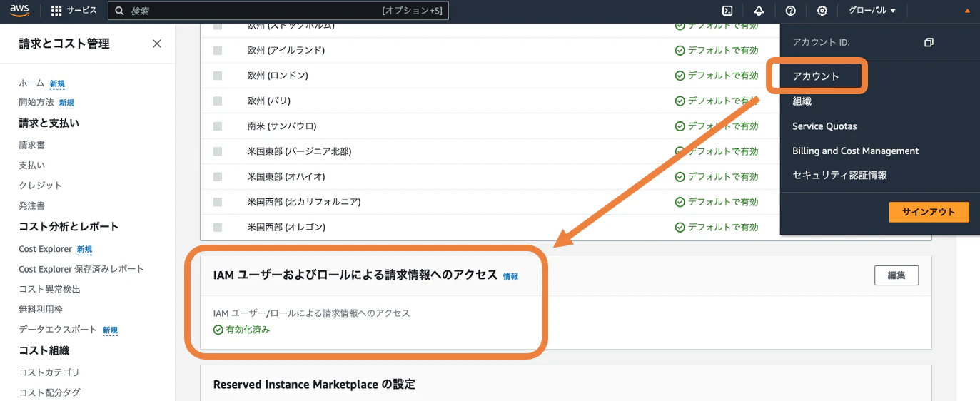
Task: Open クレジット sidebar link
Action: coord(41,186)
